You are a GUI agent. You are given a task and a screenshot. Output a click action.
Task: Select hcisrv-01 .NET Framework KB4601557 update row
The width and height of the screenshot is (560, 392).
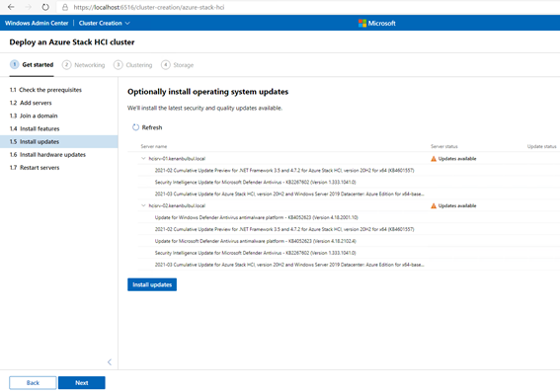[x=284, y=170]
